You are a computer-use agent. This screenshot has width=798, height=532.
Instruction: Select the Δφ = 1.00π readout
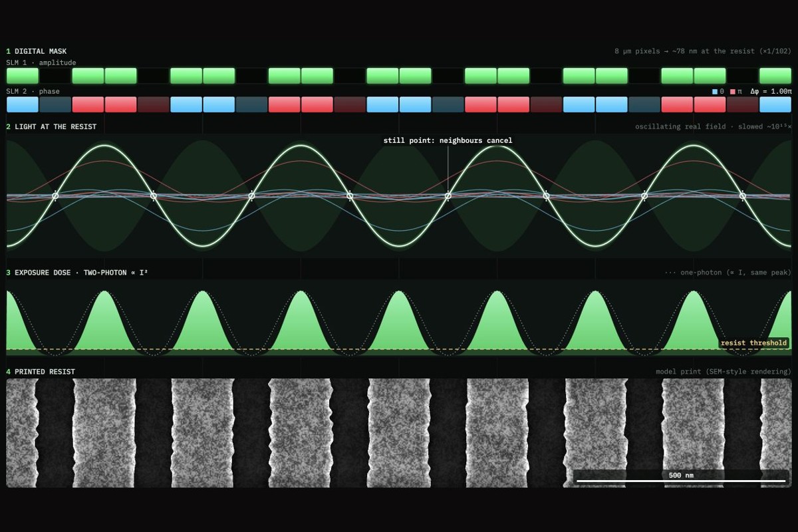tap(771, 92)
